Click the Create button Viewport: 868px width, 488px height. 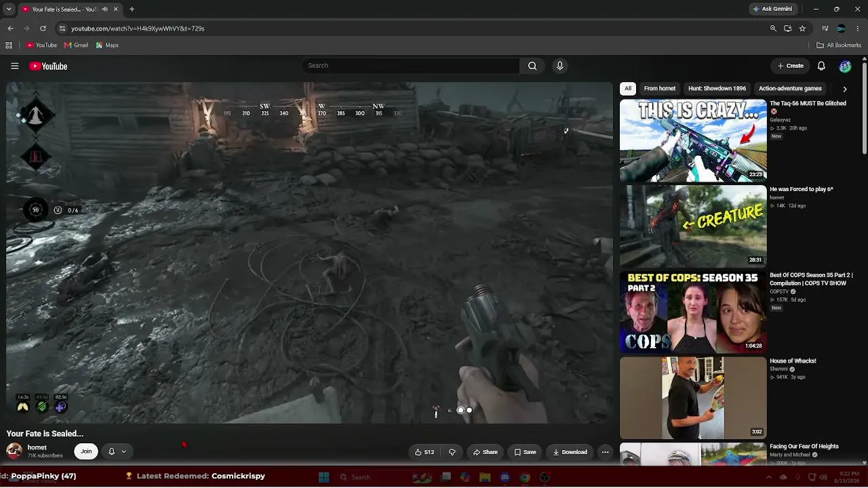pos(791,66)
